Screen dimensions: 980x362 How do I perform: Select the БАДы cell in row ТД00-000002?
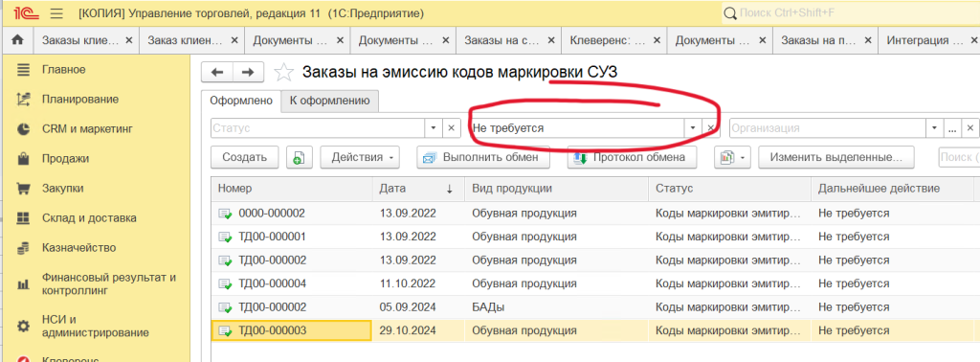point(556,307)
